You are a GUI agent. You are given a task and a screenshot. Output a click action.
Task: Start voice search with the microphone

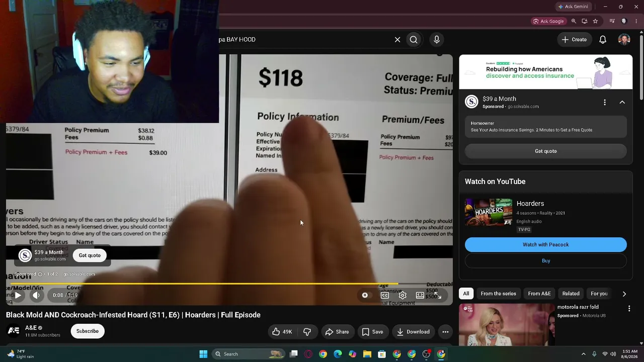[437, 39]
